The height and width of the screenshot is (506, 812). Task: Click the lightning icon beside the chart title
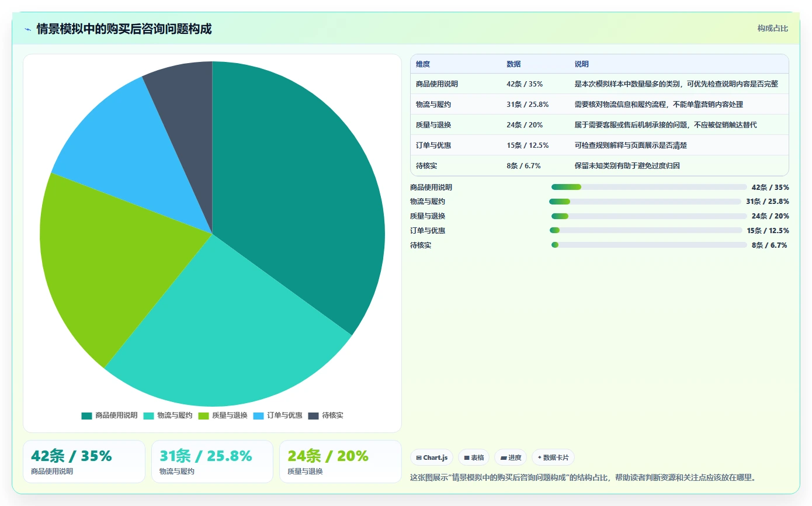[x=28, y=29]
